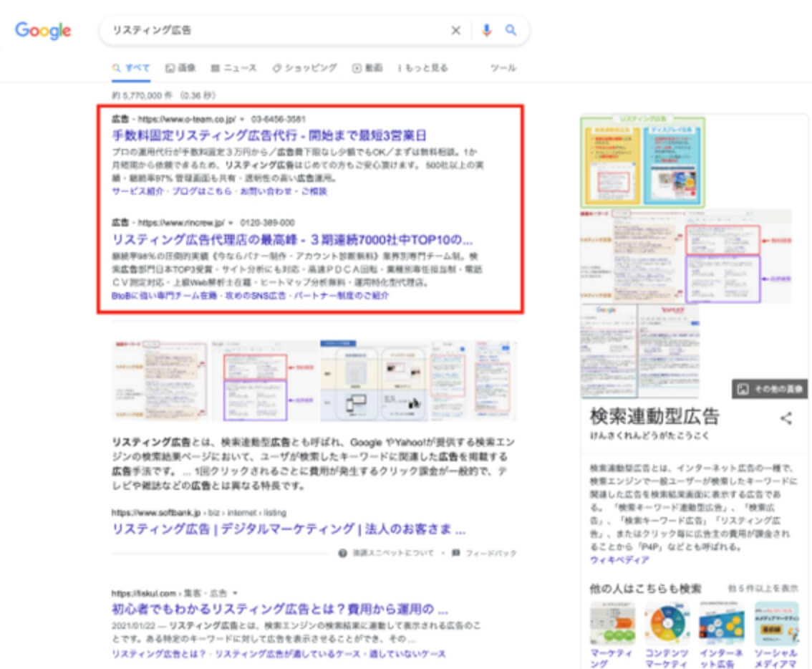
Task: Expand the もっと見る menu
Action: tap(422, 68)
